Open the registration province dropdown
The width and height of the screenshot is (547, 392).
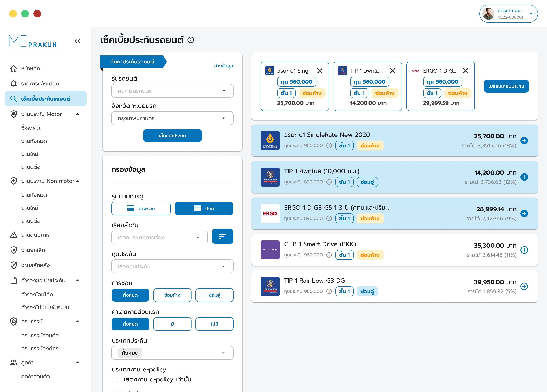(172, 118)
